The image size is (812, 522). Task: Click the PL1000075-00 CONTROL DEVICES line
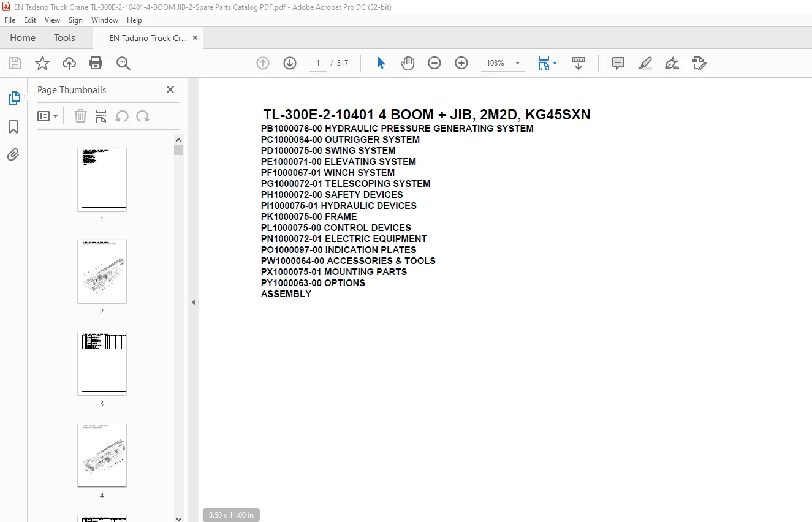tap(336, 228)
